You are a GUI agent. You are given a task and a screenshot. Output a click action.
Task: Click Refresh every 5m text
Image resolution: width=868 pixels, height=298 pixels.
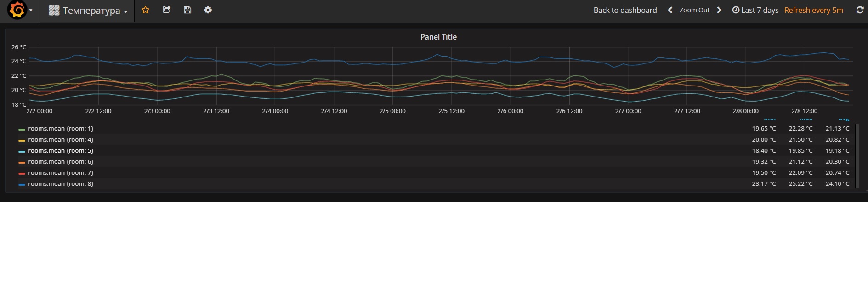[813, 10]
